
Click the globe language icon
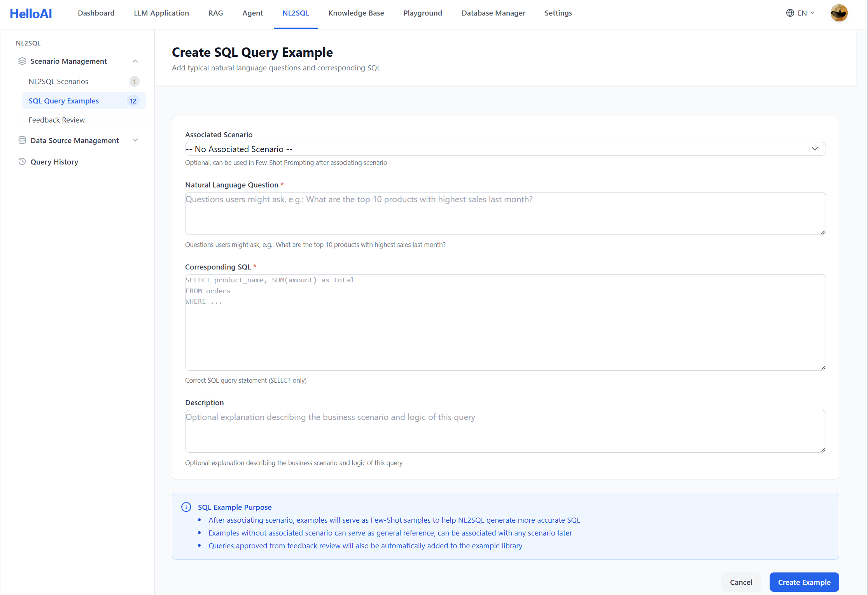(790, 13)
